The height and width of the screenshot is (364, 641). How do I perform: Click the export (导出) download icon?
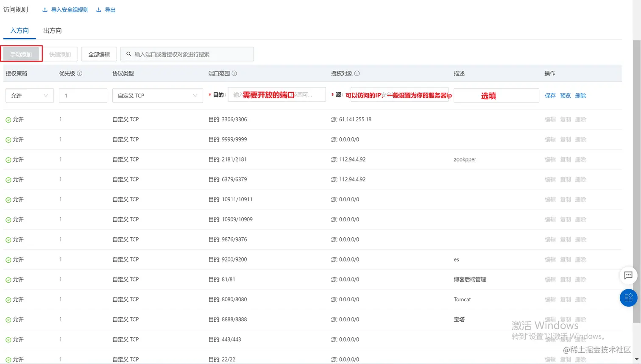(x=99, y=10)
